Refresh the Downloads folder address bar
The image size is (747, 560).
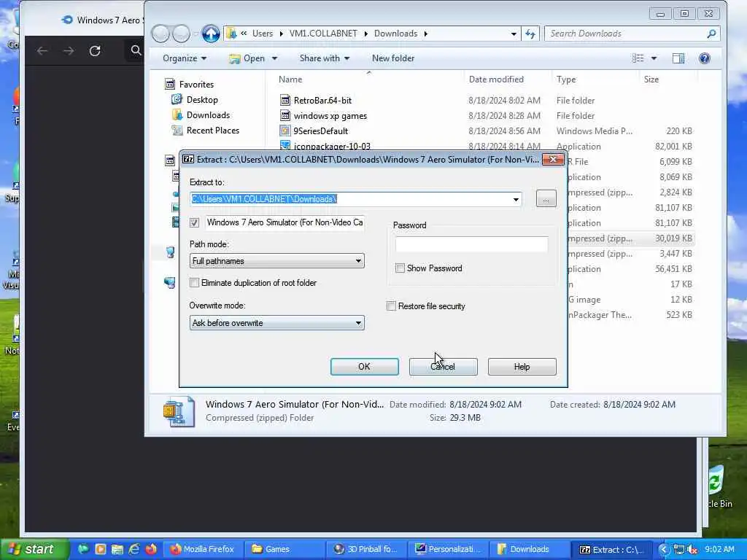click(x=530, y=34)
